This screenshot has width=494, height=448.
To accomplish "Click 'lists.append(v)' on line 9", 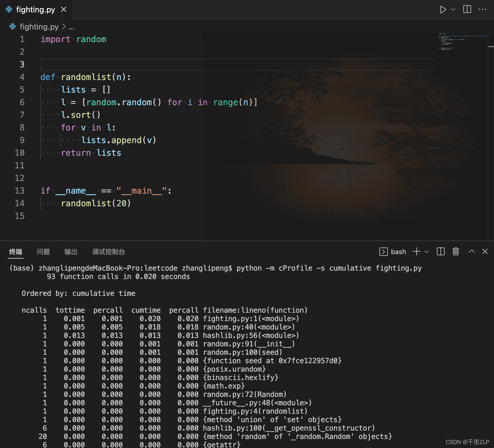I will [x=119, y=140].
